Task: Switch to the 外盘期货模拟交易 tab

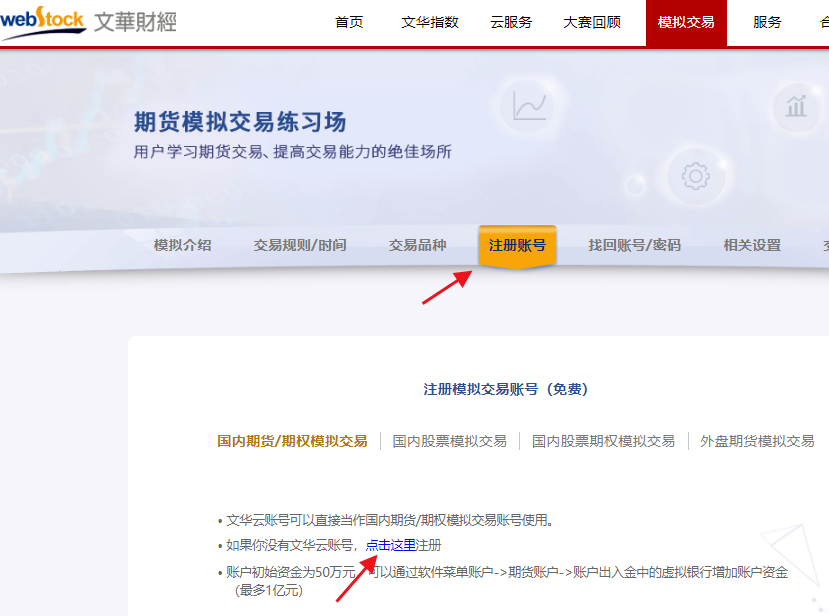Action: tap(756, 441)
